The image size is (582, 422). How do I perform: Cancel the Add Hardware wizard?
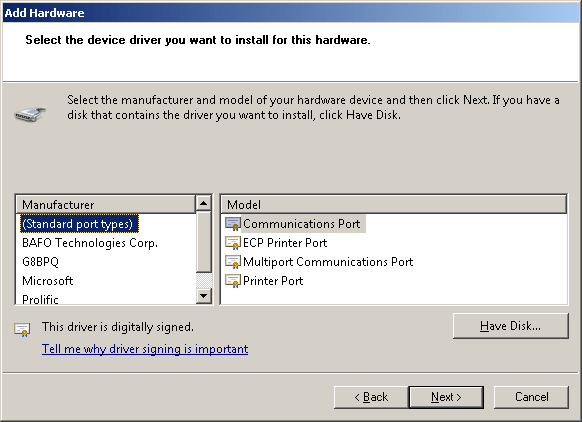531,397
